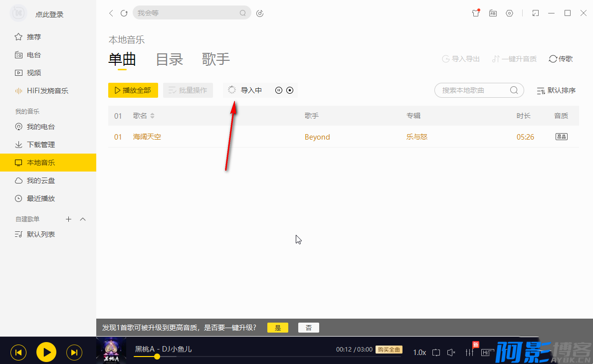The width and height of the screenshot is (593, 364).
Task: Open the 1.0x playback speed menu
Action: (419, 353)
